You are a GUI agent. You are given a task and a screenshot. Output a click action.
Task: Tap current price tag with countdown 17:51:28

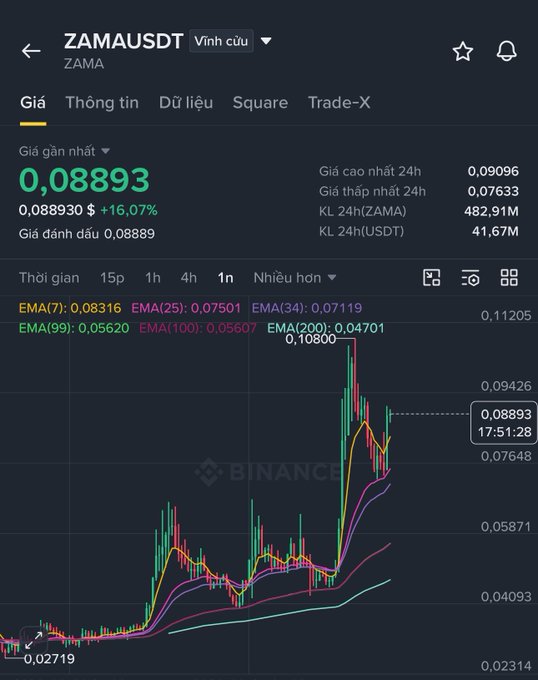504,423
